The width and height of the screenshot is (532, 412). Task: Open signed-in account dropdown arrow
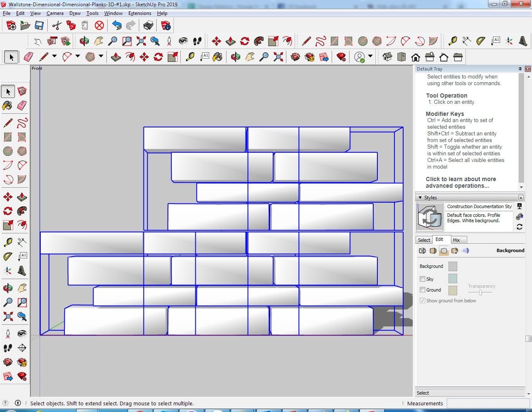coord(370,56)
